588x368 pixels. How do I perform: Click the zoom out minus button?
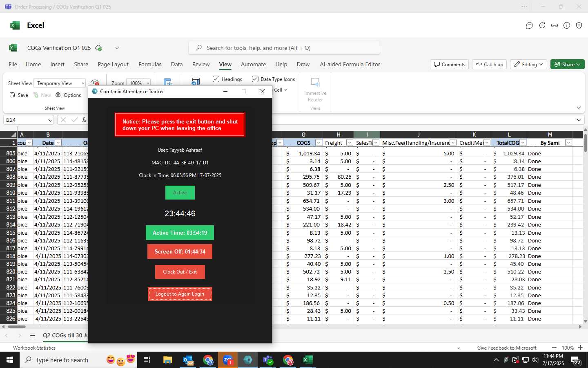[554, 348]
